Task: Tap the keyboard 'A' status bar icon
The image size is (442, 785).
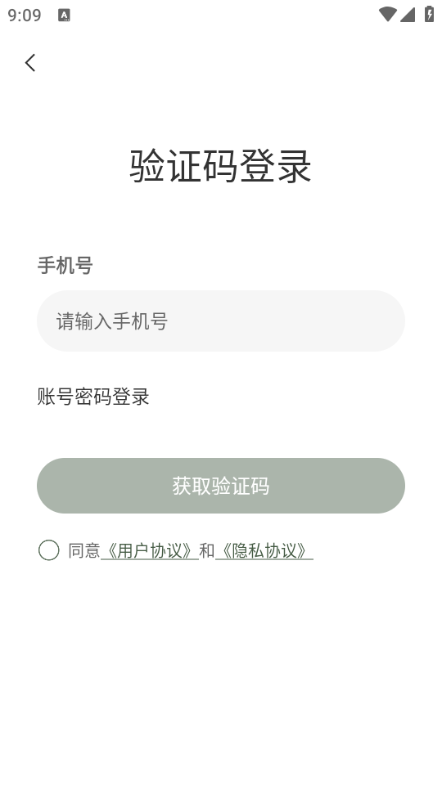Action: click(x=64, y=15)
